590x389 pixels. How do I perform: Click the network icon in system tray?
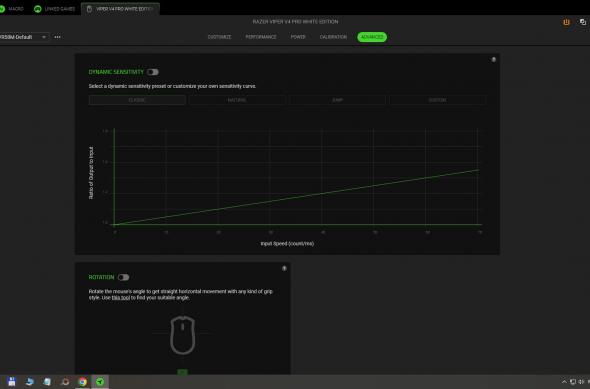point(573,382)
